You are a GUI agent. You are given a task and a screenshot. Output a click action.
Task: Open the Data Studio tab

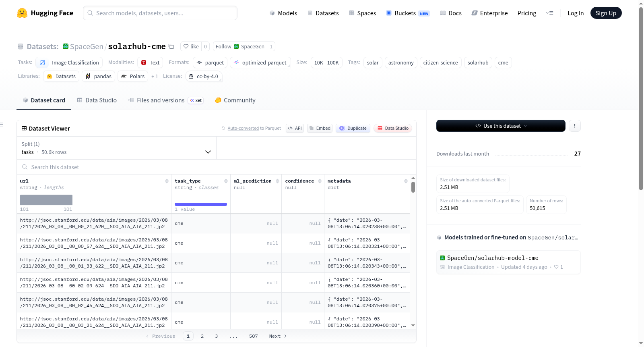click(x=97, y=100)
